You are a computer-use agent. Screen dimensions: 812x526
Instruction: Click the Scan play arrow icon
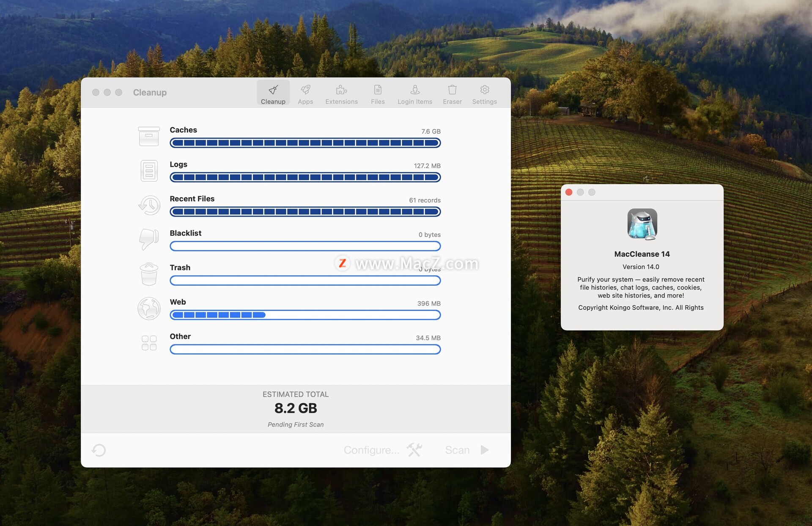485,450
